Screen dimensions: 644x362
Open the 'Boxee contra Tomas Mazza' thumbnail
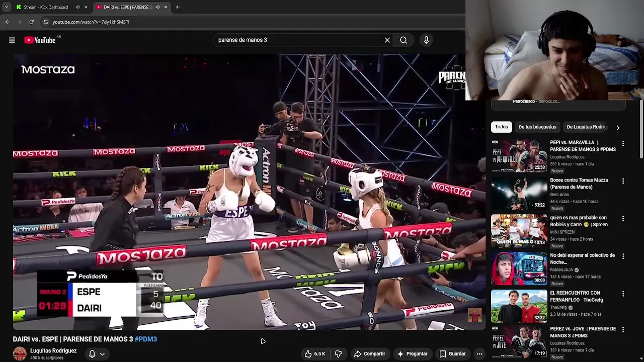[x=519, y=194]
